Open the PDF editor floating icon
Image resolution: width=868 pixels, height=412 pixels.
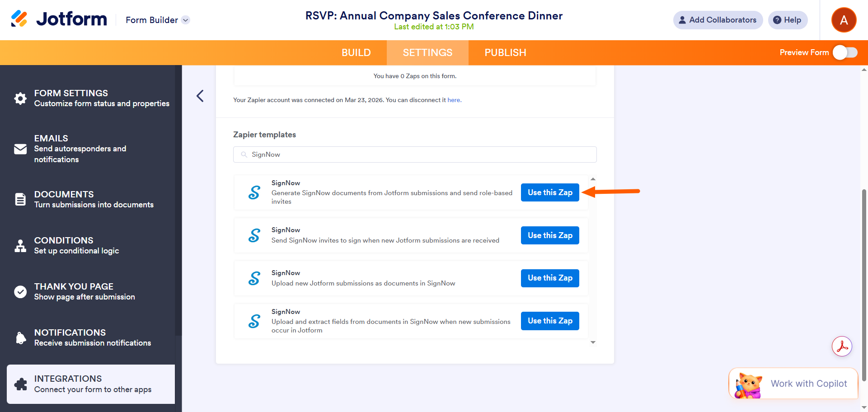pos(842,346)
